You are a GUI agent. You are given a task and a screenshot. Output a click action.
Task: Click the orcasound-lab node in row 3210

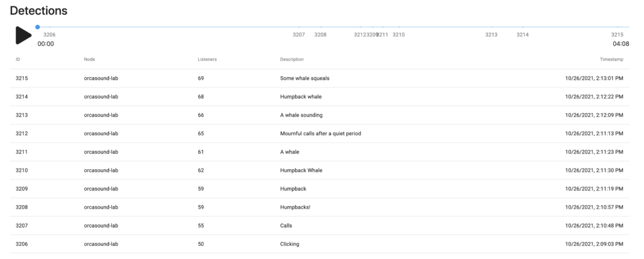pyautogui.click(x=101, y=170)
